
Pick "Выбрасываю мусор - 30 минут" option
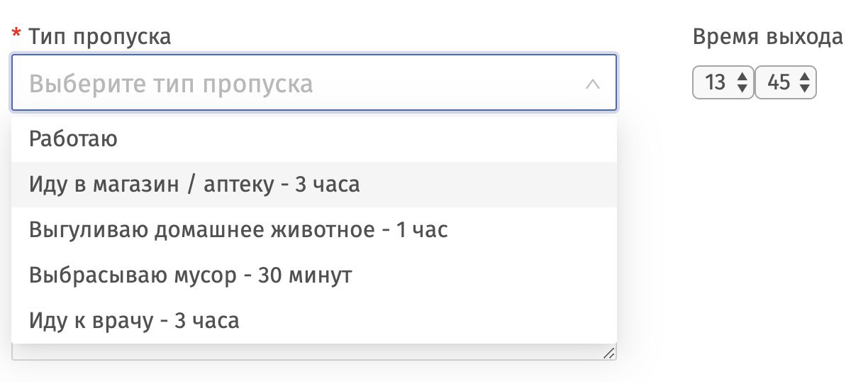[190, 275]
